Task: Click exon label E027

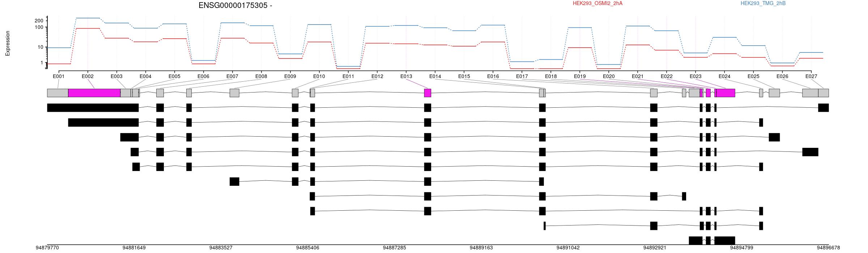Action: [811, 76]
